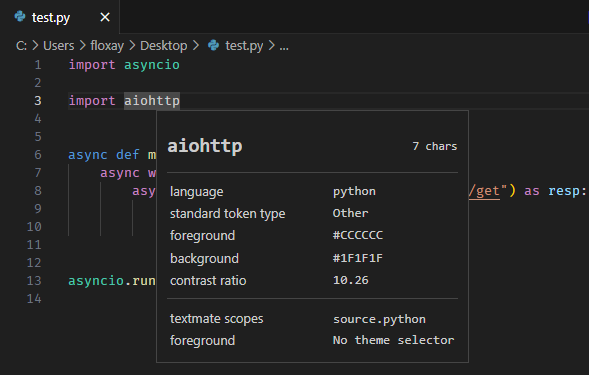Click the standard token type label
589x375 pixels.
click(227, 214)
